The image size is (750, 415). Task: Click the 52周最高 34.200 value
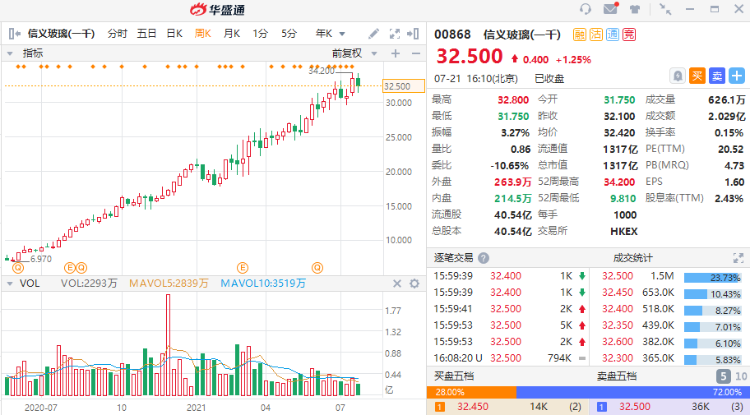[619, 182]
